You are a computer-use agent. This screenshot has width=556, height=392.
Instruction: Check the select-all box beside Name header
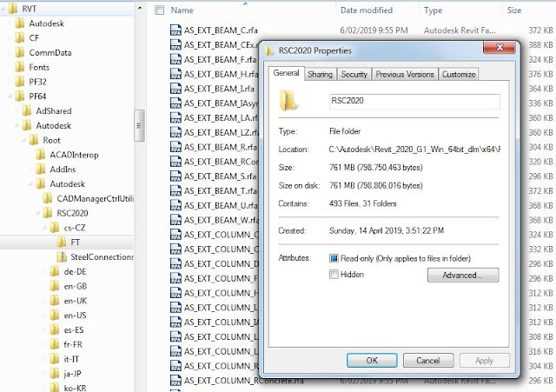[x=160, y=10]
